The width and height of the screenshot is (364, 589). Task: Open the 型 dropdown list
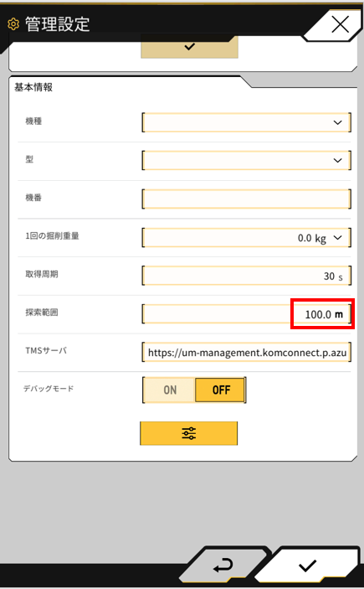[247, 160]
